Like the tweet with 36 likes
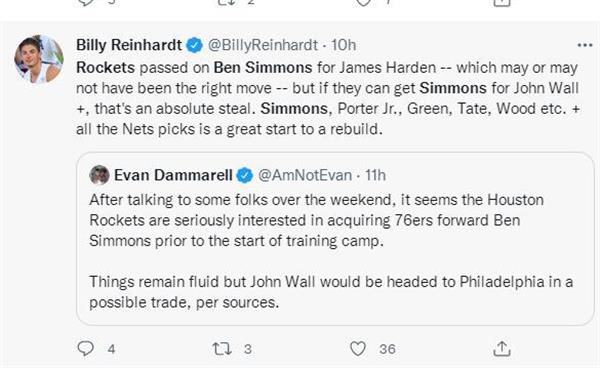This screenshot has height=368, width=600. [358, 348]
